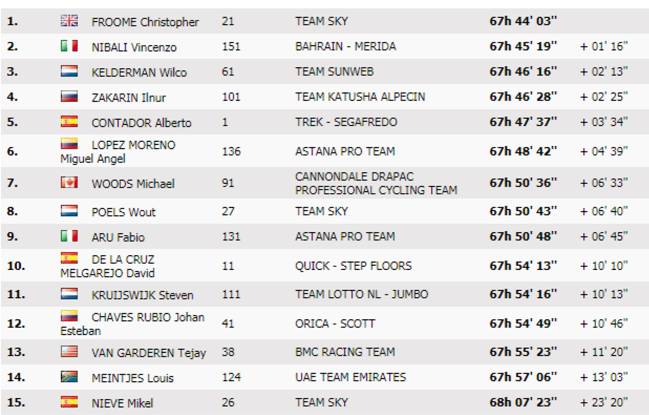Select KRUIJSWIJK Steven's name

142,295
